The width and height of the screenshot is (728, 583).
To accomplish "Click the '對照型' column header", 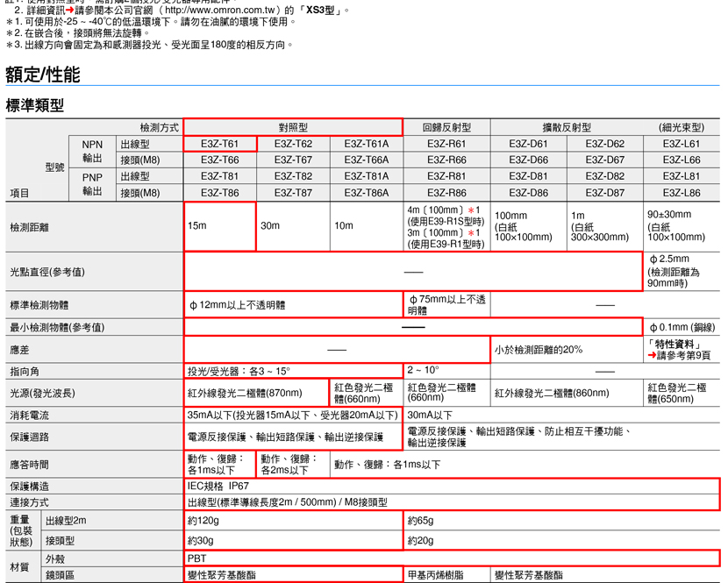I will pos(293,128).
